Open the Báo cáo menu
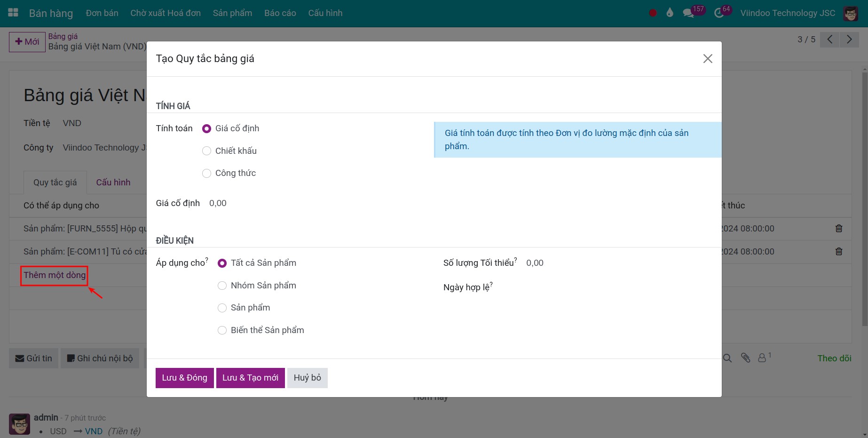The height and width of the screenshot is (438, 868). tap(280, 13)
